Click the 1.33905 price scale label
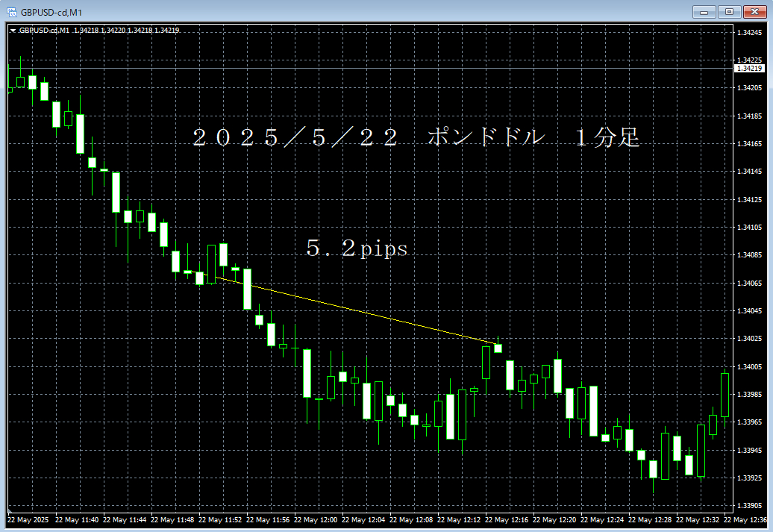The image size is (773, 532). pyautogui.click(x=749, y=506)
